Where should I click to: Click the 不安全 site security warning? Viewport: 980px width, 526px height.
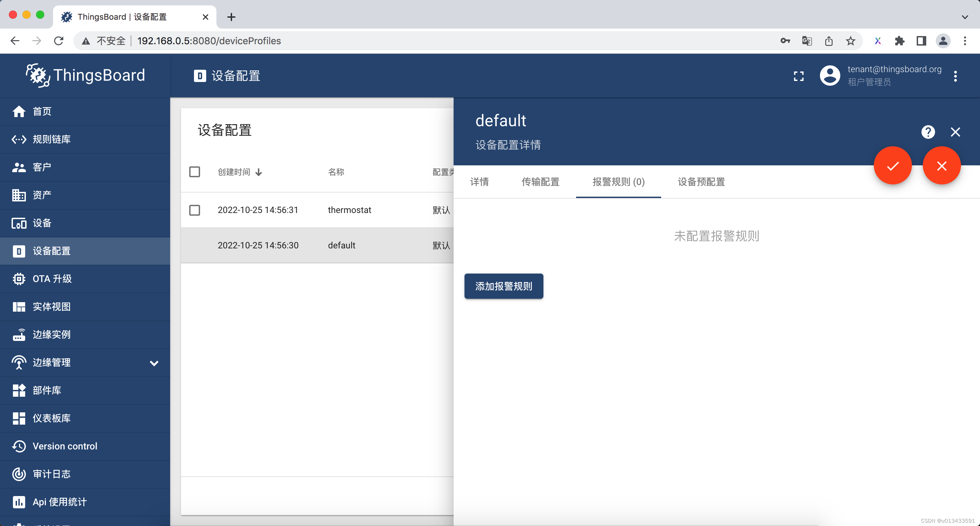103,41
